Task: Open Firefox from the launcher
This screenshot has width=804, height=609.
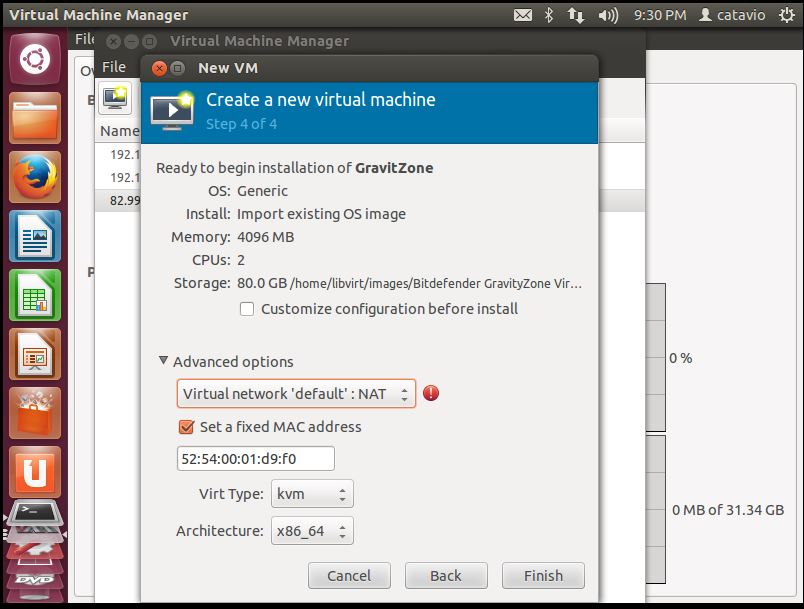Action: [x=35, y=178]
